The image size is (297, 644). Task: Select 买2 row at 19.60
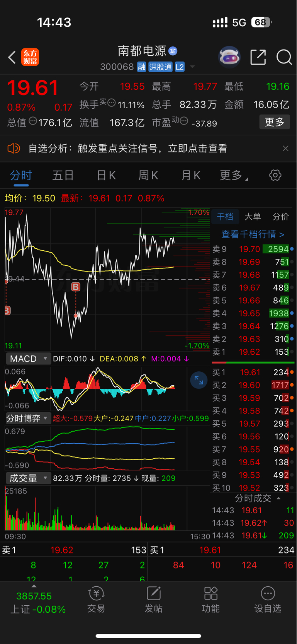pyautogui.click(x=253, y=385)
